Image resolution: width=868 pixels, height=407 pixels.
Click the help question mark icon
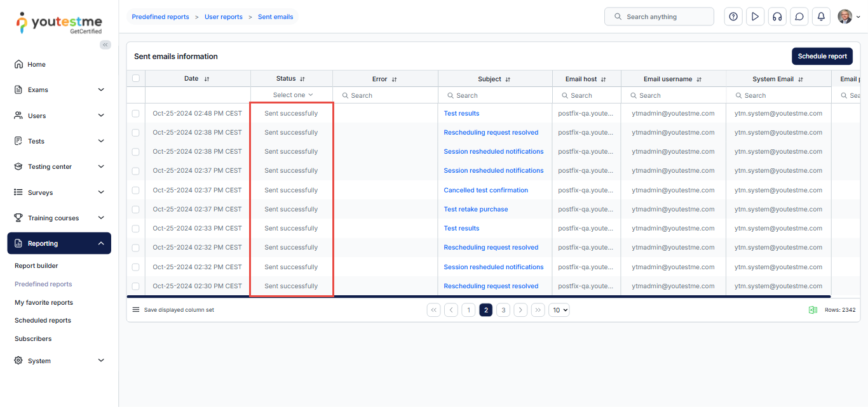pos(733,17)
